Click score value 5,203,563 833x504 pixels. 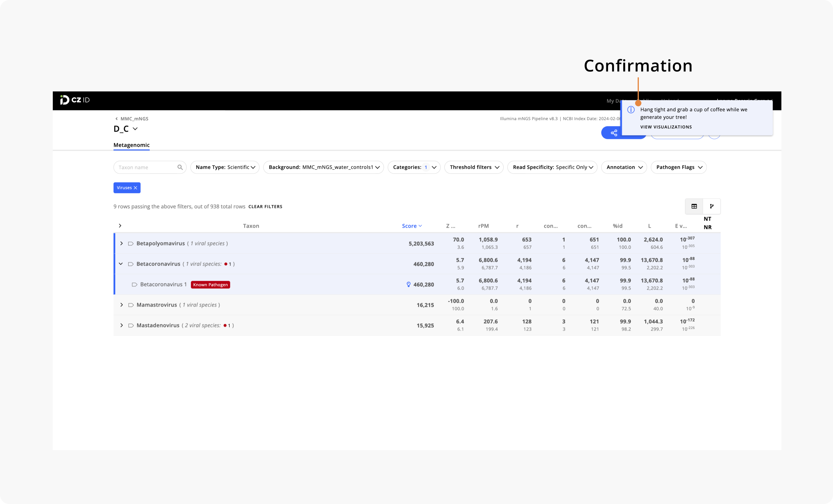pyautogui.click(x=421, y=244)
